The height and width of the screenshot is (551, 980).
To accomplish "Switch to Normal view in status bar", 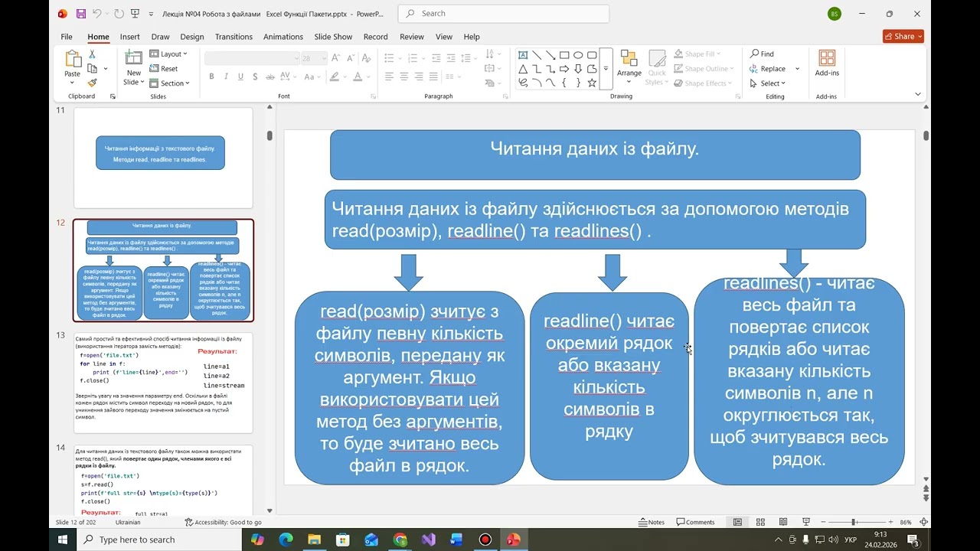I will point(737,522).
